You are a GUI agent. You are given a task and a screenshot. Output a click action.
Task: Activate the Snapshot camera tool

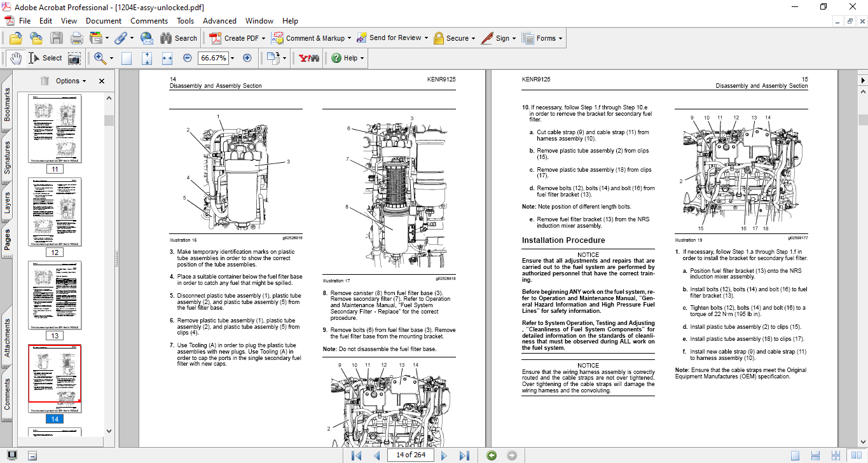[x=74, y=58]
